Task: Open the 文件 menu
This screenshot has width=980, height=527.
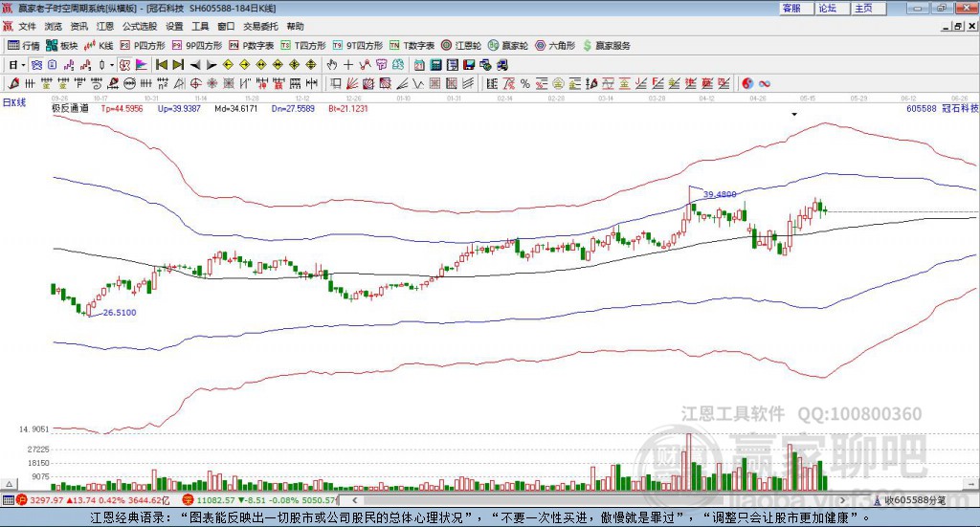Action: (28, 26)
